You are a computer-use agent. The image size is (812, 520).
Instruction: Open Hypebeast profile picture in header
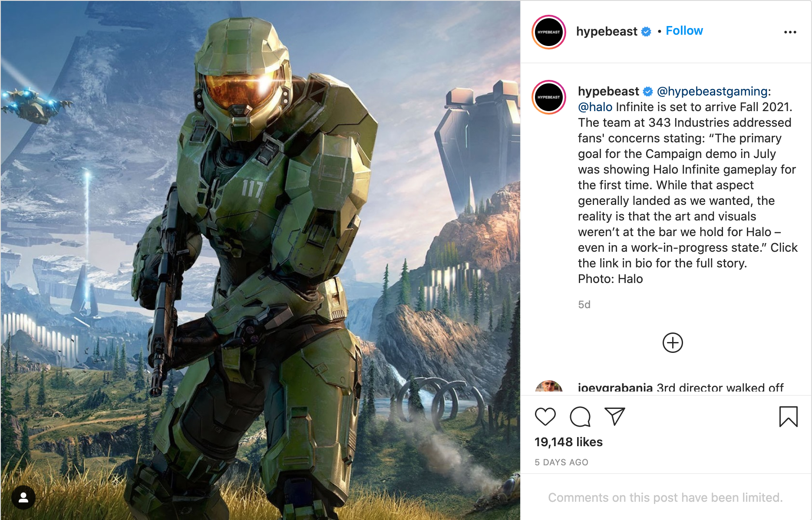(549, 32)
